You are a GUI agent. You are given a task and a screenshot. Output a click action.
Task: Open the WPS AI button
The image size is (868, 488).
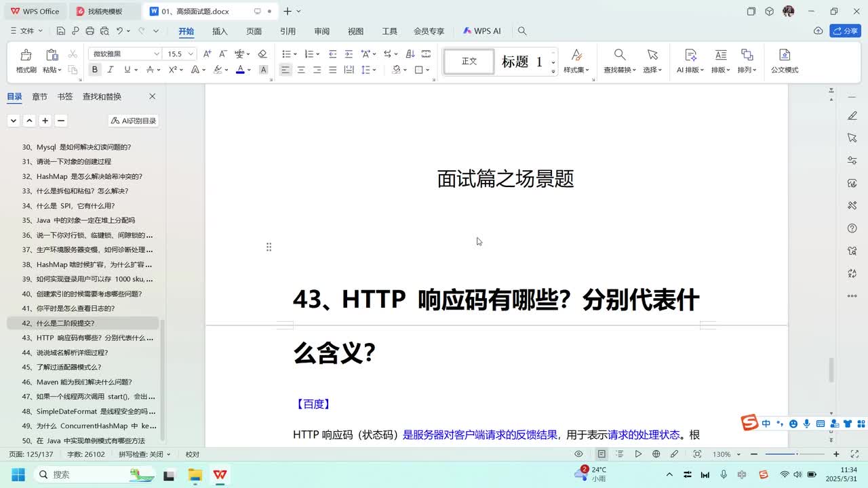pyautogui.click(x=482, y=31)
